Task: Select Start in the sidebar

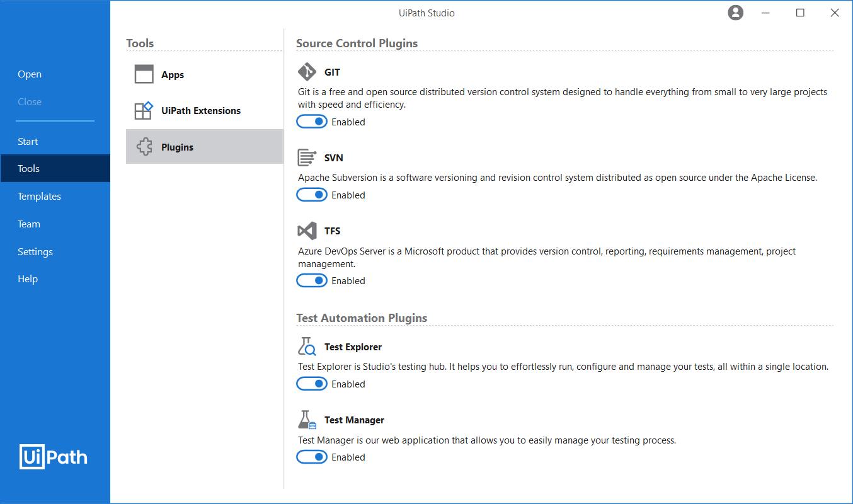Action: pos(28,141)
